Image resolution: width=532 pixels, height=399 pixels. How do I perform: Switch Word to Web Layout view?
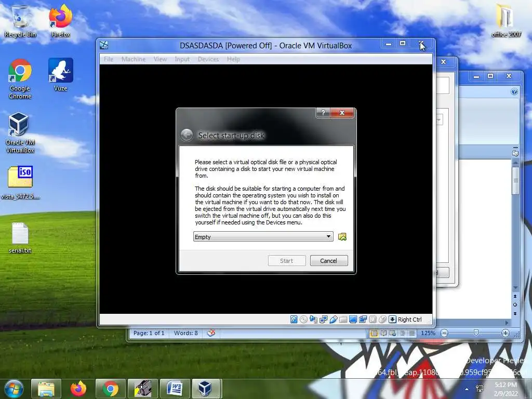(393, 333)
